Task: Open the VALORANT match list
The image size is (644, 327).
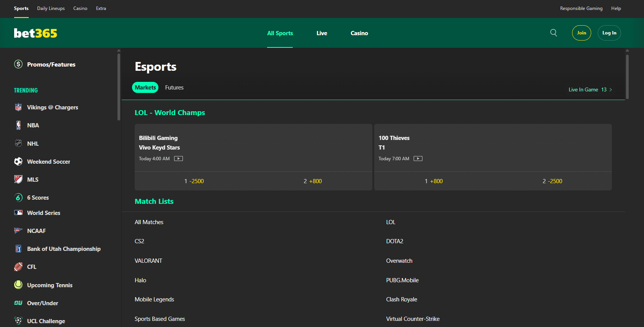Action: pyautogui.click(x=148, y=261)
